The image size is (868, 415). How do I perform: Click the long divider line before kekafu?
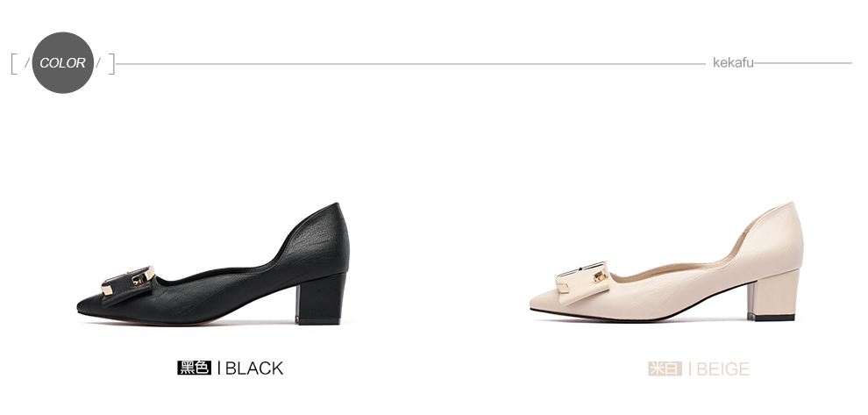(410, 64)
